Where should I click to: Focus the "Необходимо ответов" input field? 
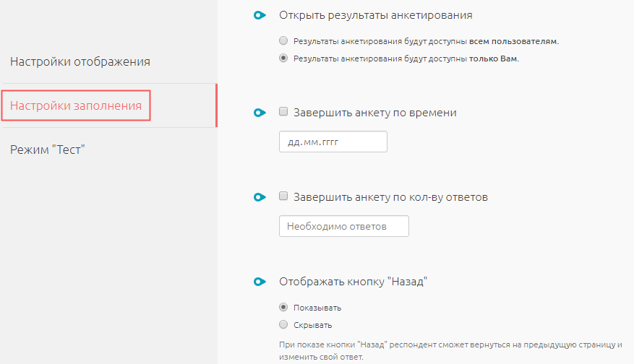pyautogui.click(x=343, y=226)
